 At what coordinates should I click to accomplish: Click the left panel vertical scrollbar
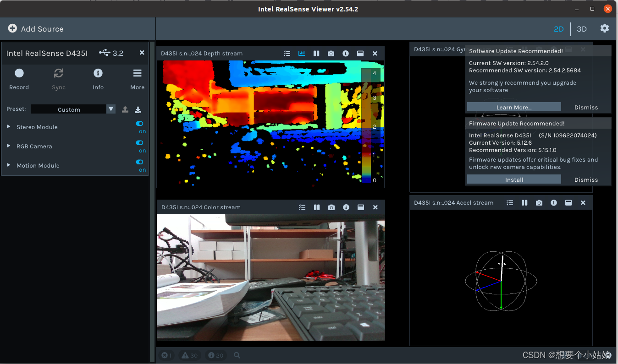(153, 201)
